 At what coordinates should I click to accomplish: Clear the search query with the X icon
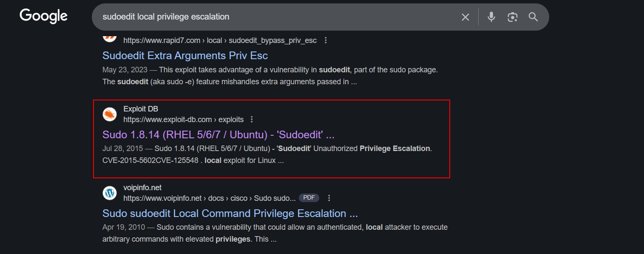point(465,17)
